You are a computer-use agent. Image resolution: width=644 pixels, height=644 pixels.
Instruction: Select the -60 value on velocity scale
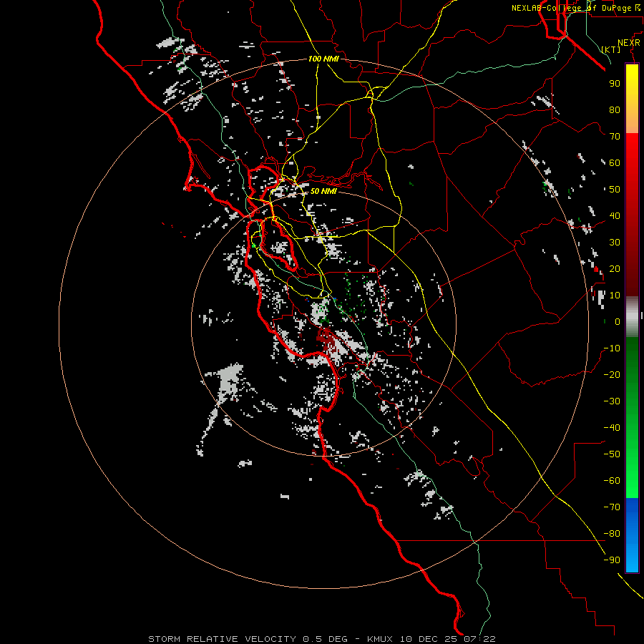pos(612,481)
